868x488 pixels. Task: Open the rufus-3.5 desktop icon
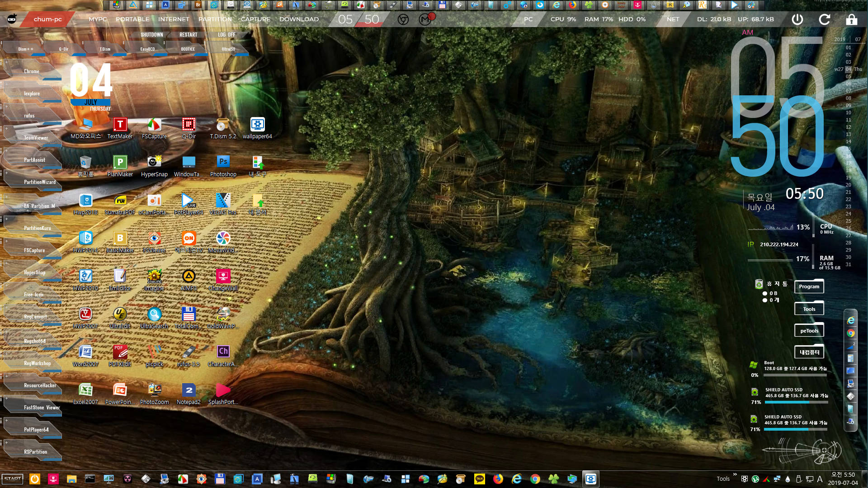pyautogui.click(x=189, y=356)
